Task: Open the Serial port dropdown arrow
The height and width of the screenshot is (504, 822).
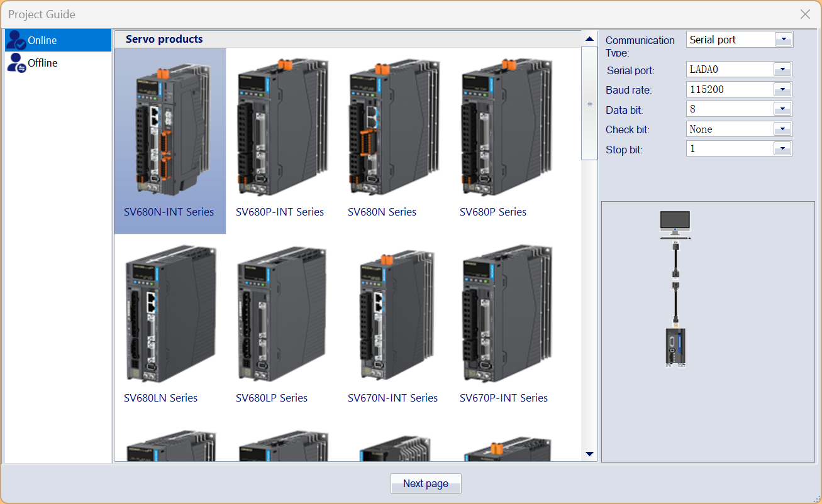Action: point(782,69)
